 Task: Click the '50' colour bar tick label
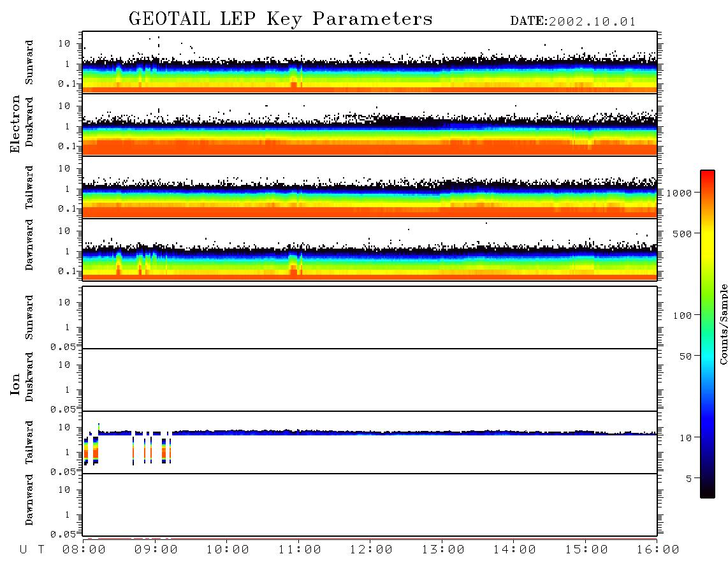[x=686, y=356]
